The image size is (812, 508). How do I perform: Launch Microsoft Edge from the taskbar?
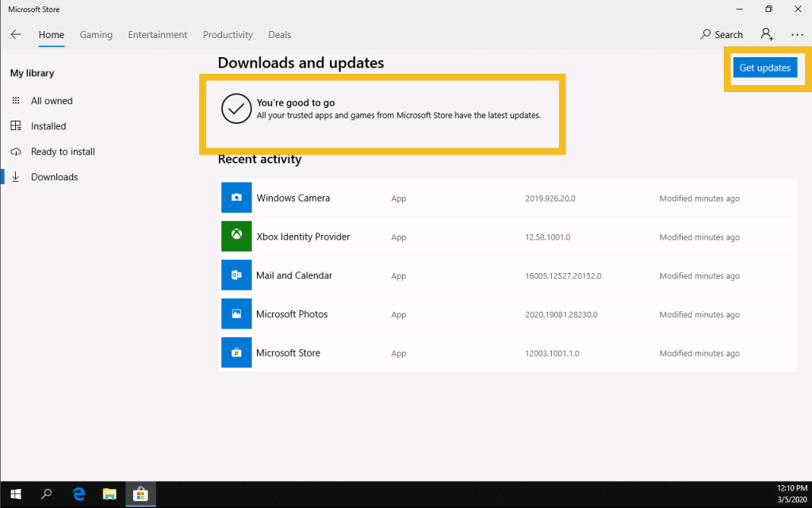tap(79, 495)
